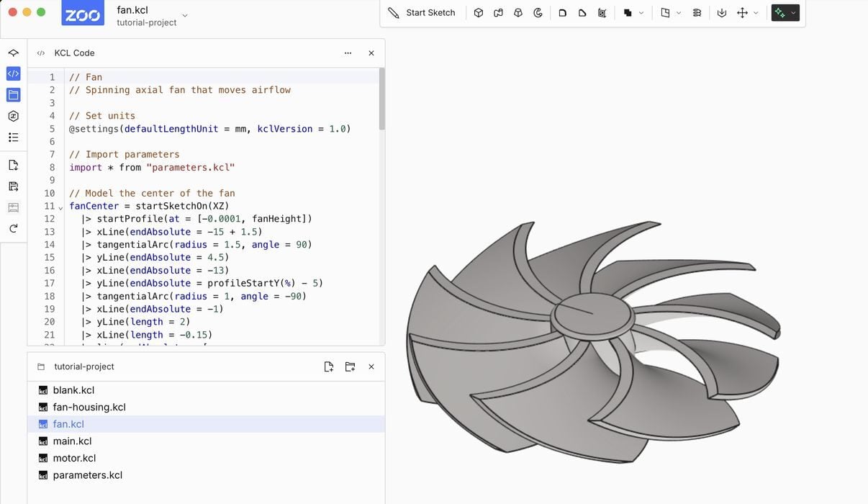The image size is (868, 504).
Task: Open the Variables pane from sidebar
Action: [x=13, y=116]
